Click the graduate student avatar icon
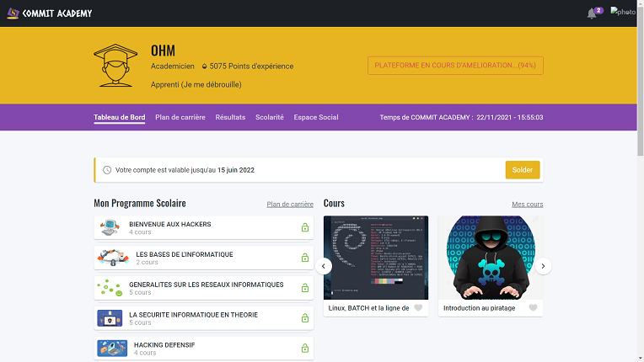The width and height of the screenshot is (644, 362). point(115,65)
